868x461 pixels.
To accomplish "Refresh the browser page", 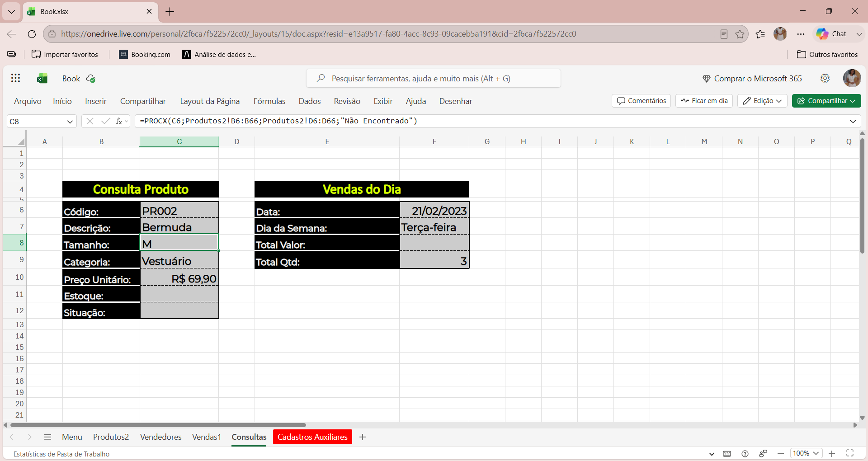I will click(x=32, y=34).
